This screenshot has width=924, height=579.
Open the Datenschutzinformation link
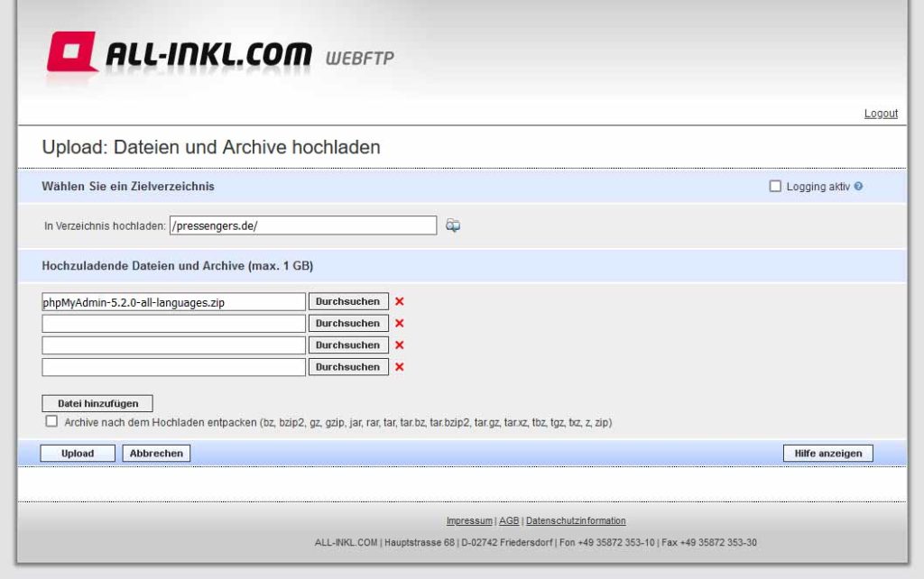[576, 520]
